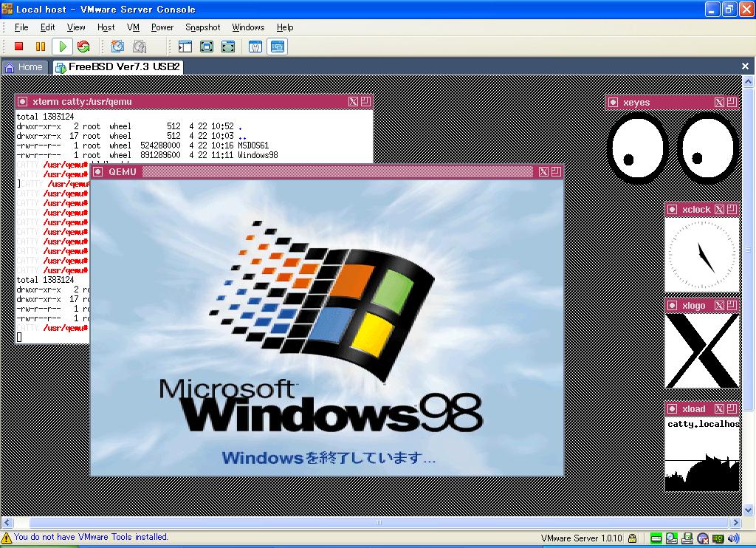Toggle the sidebar/inventory view icon
This screenshot has height=548, width=756.
click(185, 47)
